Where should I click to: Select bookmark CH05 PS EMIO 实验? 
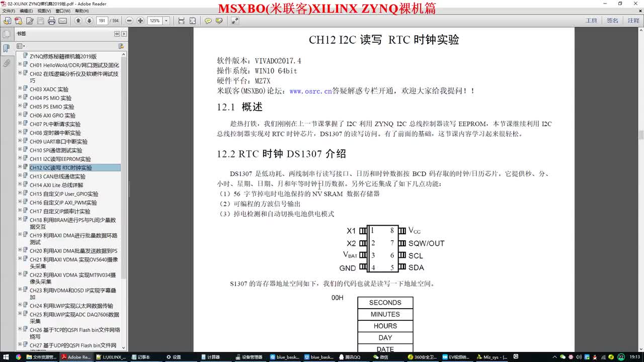click(52, 107)
